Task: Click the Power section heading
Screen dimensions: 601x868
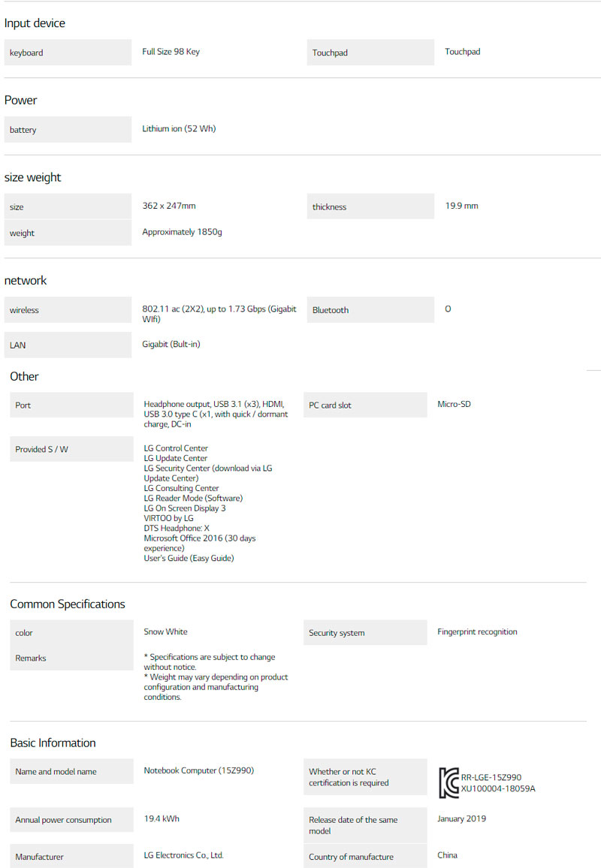Action: [21, 100]
